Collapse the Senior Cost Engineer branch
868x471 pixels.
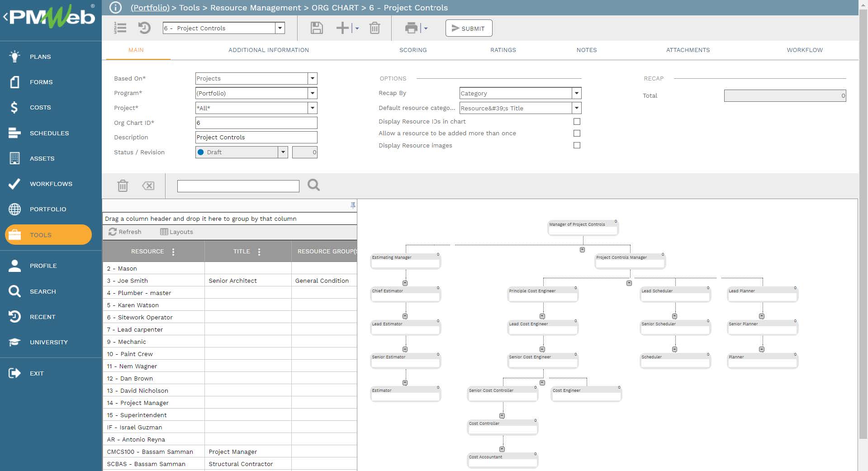542,383
